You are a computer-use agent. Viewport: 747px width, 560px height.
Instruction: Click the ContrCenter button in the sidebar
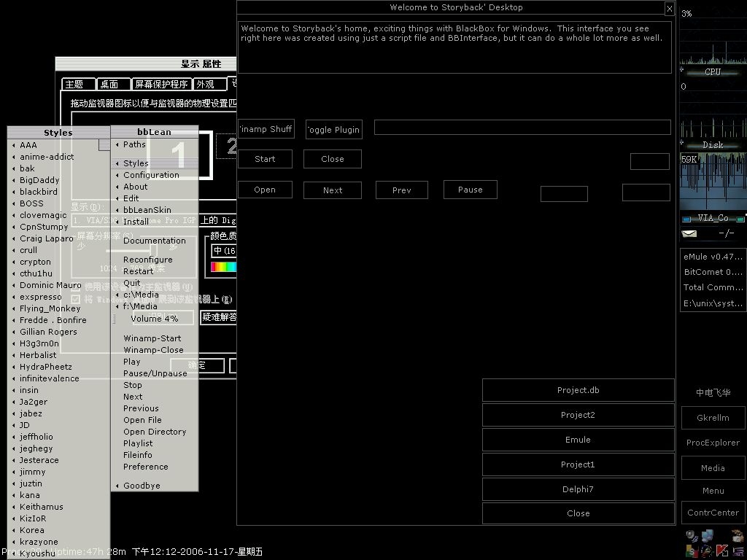pyautogui.click(x=713, y=513)
